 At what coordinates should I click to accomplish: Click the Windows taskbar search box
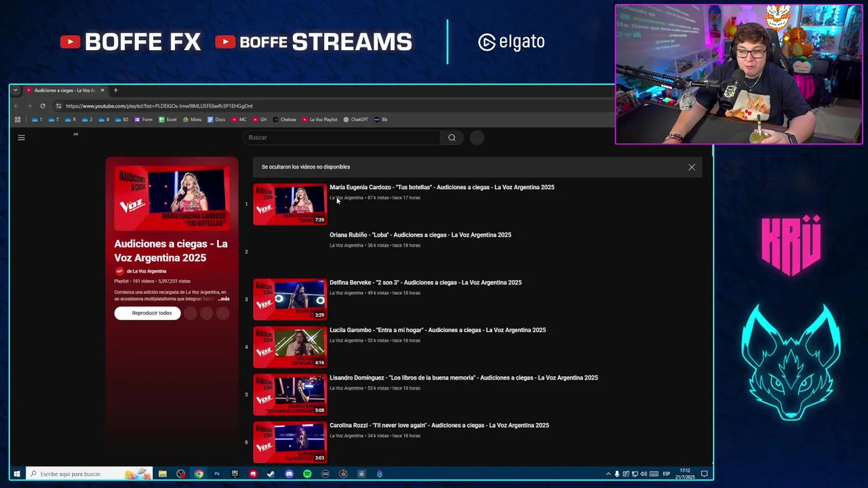[90, 474]
